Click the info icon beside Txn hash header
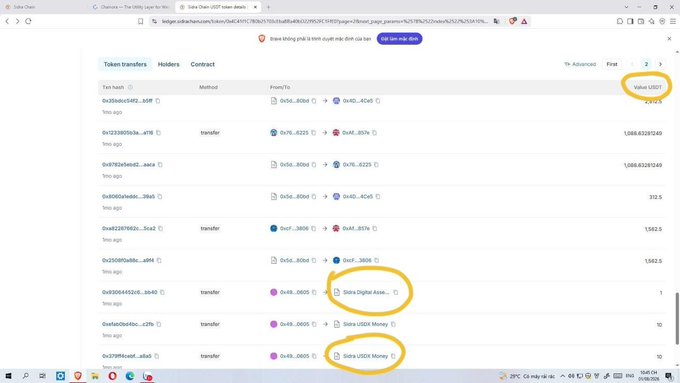This screenshot has height=383, width=680. [130, 87]
